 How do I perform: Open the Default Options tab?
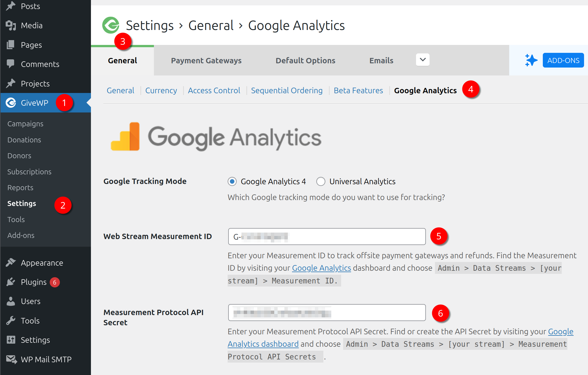[x=305, y=60]
